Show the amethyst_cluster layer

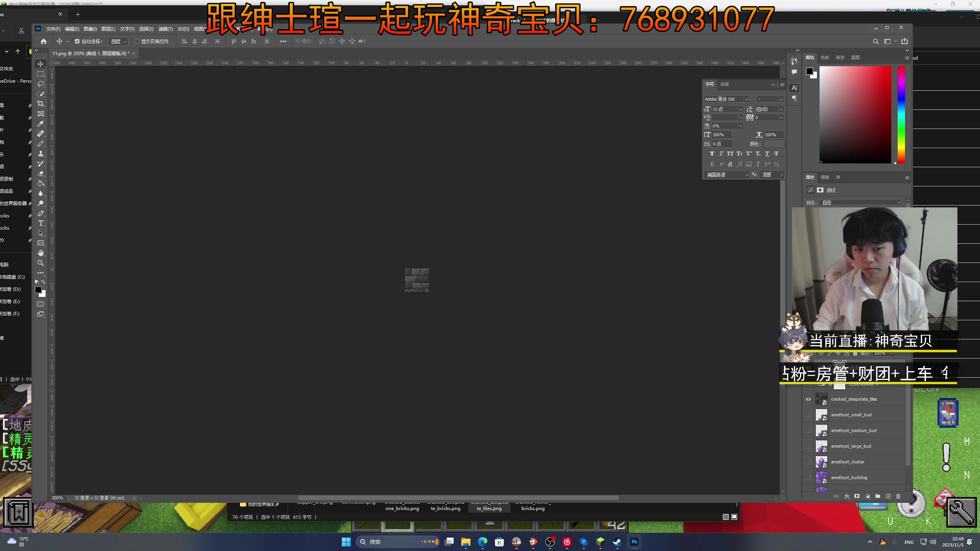pyautogui.click(x=808, y=462)
